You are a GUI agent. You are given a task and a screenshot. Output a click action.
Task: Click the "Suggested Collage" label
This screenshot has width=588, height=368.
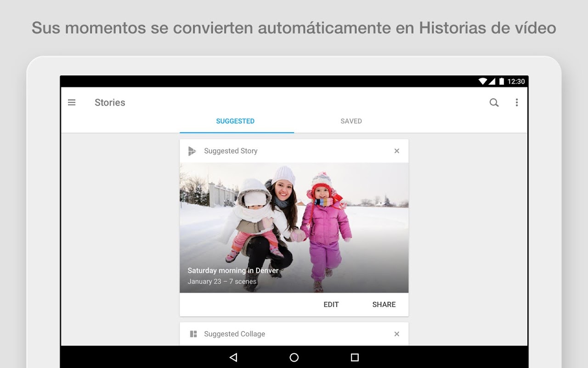click(x=234, y=334)
